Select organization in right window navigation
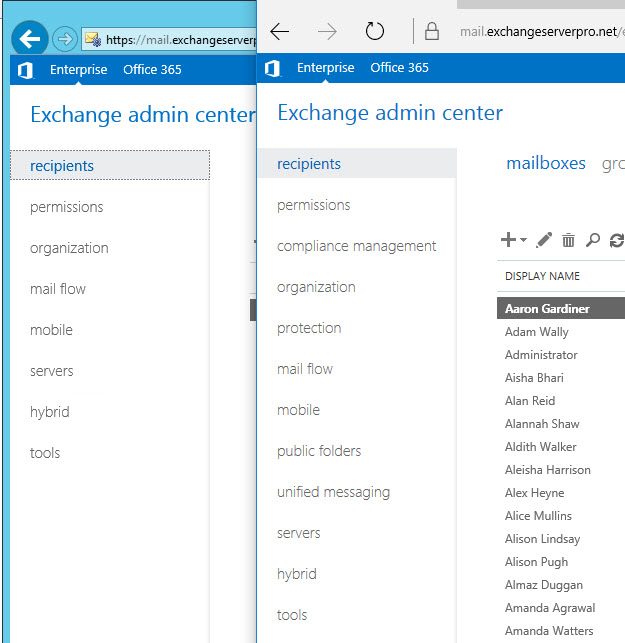The image size is (625, 643). tap(316, 287)
